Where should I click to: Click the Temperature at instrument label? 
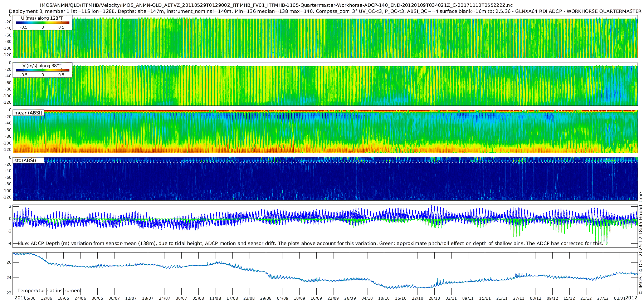tap(49, 290)
